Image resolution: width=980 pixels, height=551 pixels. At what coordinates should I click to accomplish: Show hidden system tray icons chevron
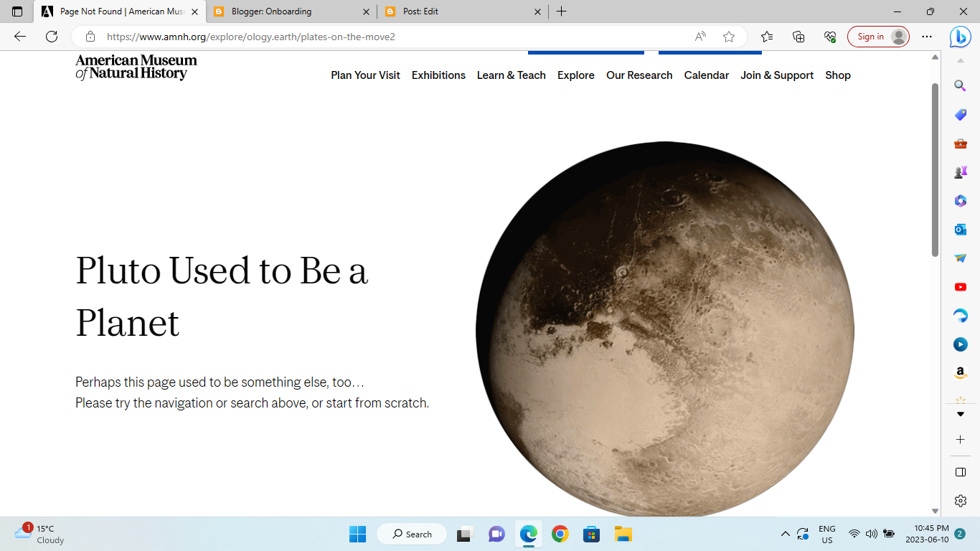click(785, 534)
